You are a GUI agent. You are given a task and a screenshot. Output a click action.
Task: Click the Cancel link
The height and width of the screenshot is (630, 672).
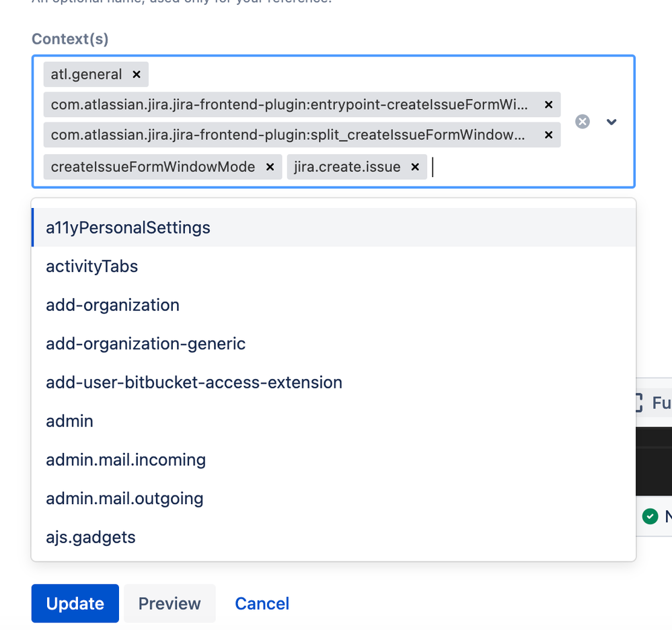(262, 603)
